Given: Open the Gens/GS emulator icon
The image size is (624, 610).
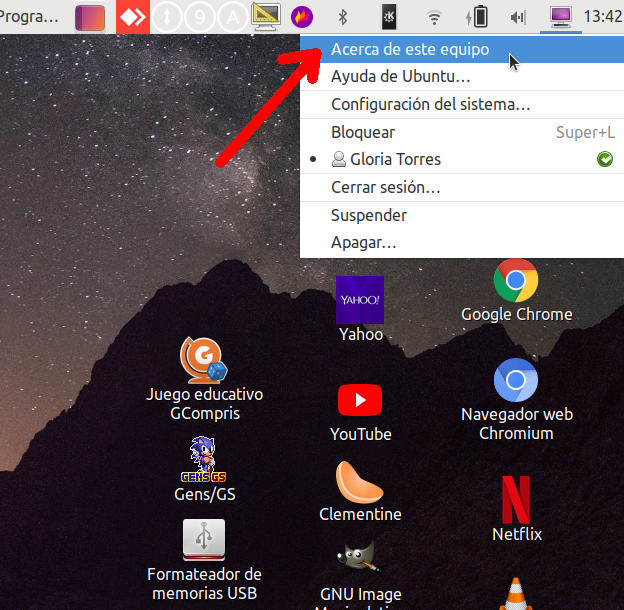Looking at the screenshot, I should coord(203,460).
